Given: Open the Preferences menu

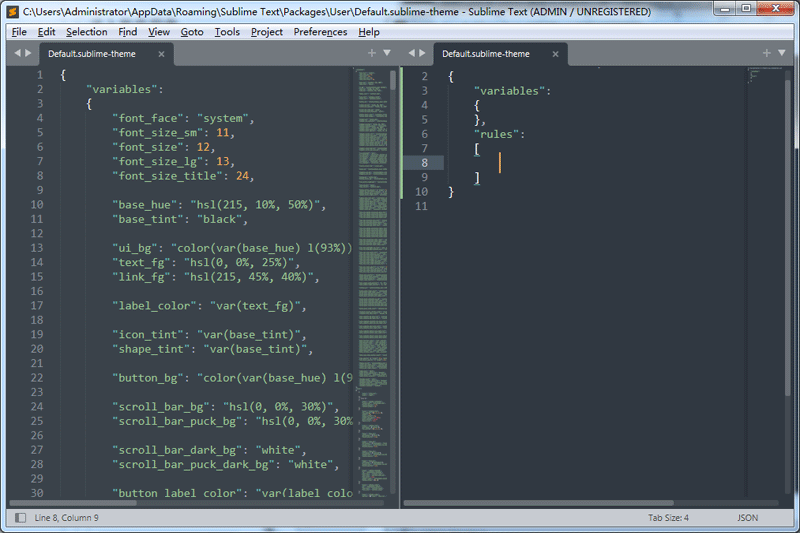Looking at the screenshot, I should point(320,32).
